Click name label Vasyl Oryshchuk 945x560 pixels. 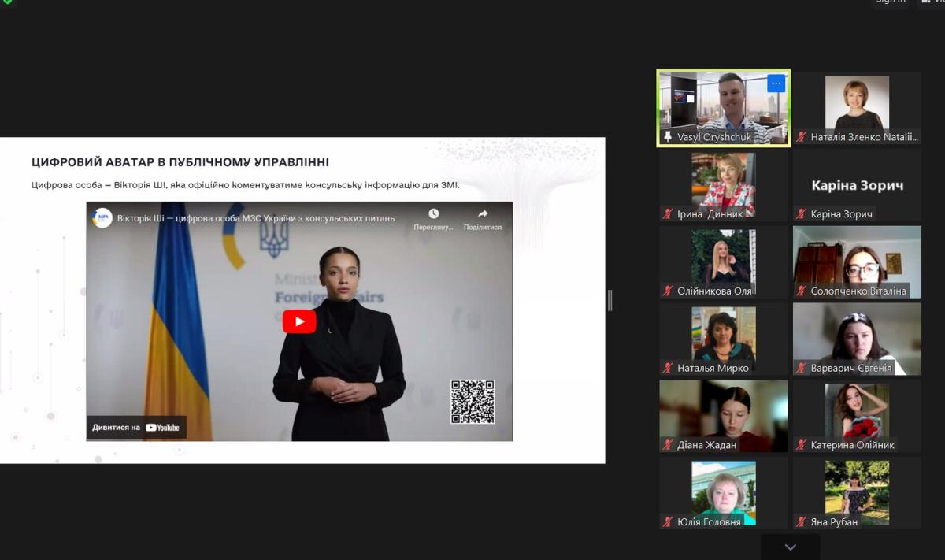(714, 137)
